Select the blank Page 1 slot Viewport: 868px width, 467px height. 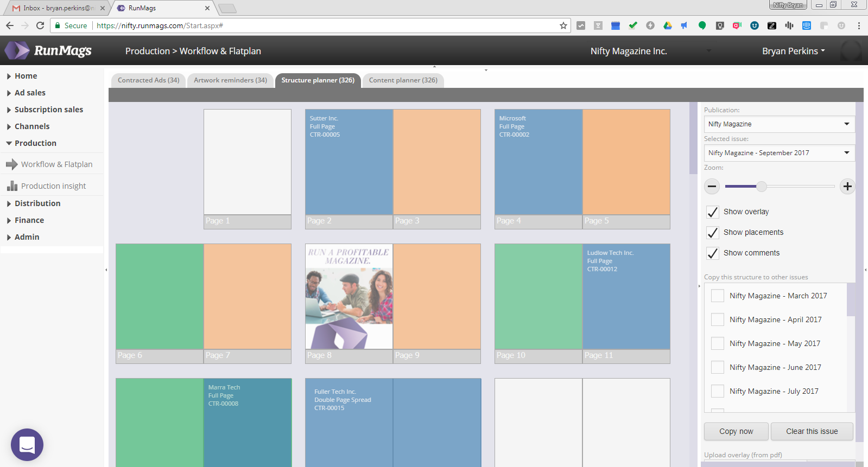click(x=248, y=162)
